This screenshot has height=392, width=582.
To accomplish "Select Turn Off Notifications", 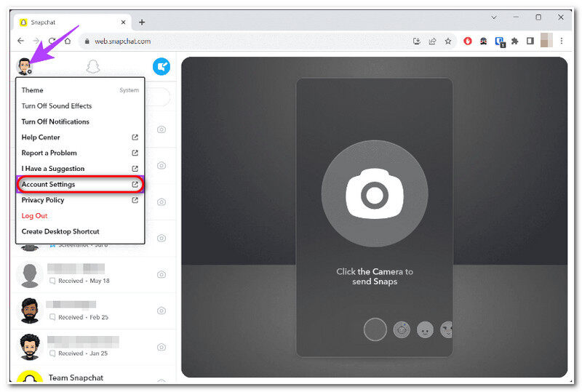I will tap(80, 121).
